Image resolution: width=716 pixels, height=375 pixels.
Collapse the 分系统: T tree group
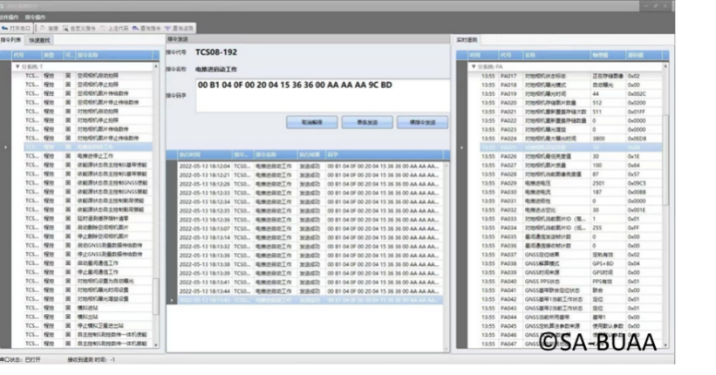coord(18,67)
